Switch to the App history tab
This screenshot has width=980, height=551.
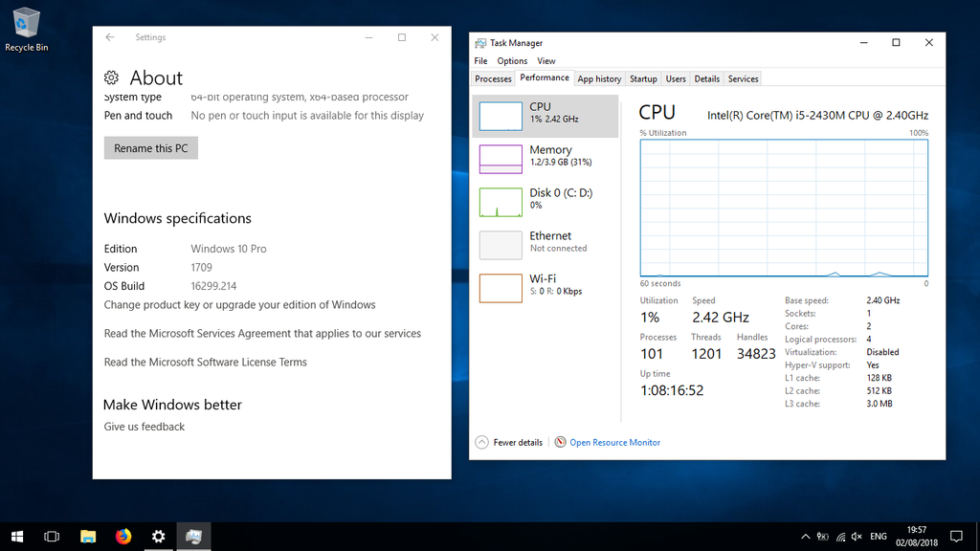[x=599, y=78]
